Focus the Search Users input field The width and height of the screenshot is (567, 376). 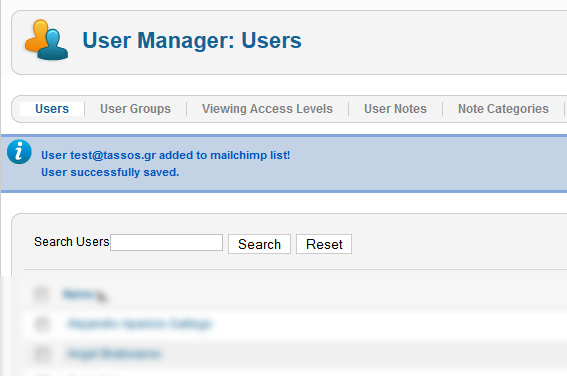pos(166,243)
